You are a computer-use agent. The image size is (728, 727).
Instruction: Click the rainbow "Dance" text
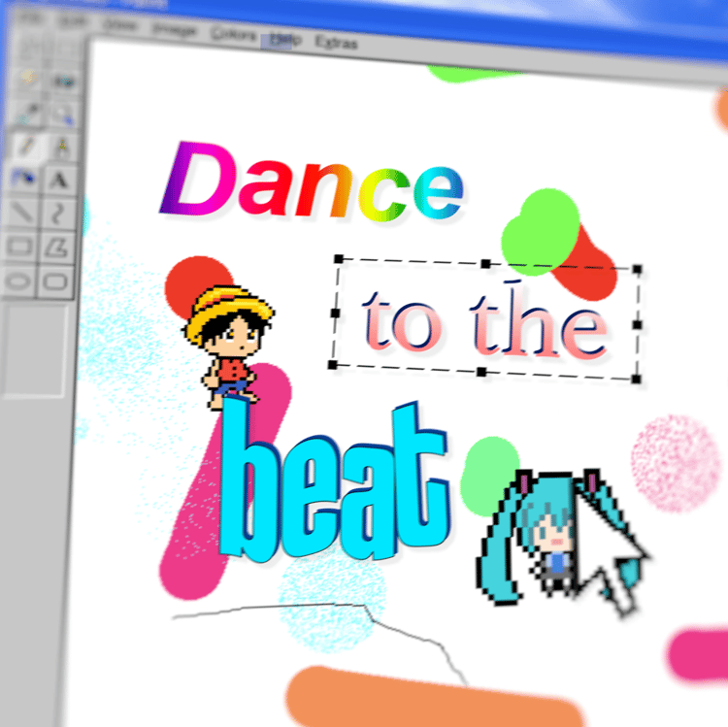[312, 182]
